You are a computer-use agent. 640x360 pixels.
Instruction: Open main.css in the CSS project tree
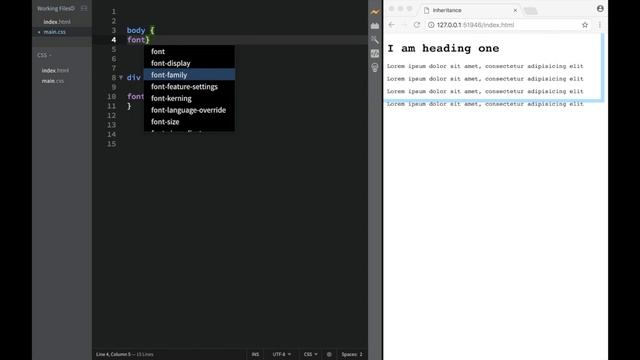coord(53,81)
